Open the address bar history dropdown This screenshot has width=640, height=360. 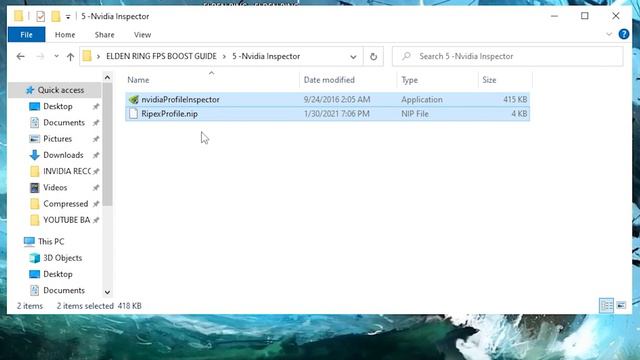tap(353, 57)
